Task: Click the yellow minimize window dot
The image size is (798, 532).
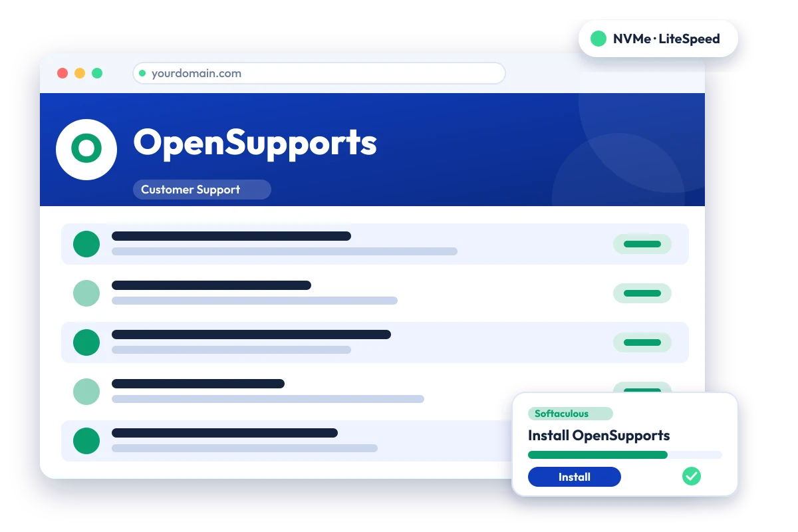Action: pyautogui.click(x=80, y=73)
